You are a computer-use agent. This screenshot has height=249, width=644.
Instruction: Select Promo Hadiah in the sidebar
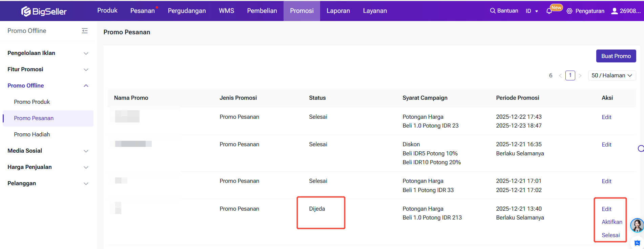point(32,134)
